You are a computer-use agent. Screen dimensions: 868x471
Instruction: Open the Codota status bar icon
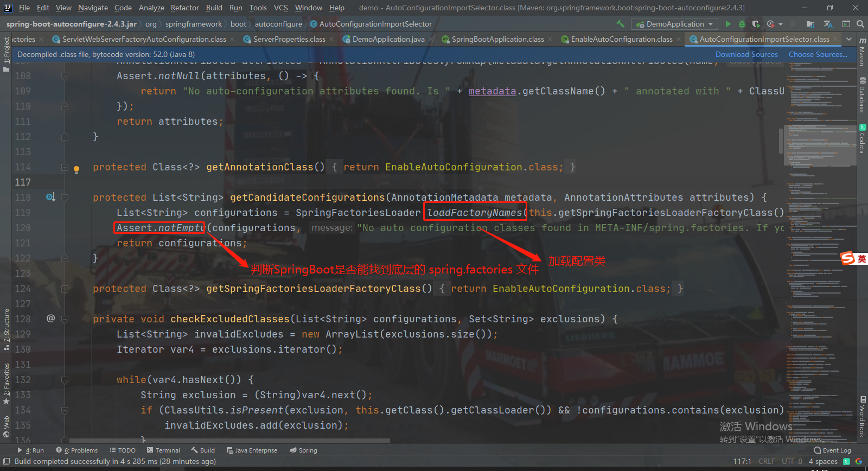(x=846, y=461)
